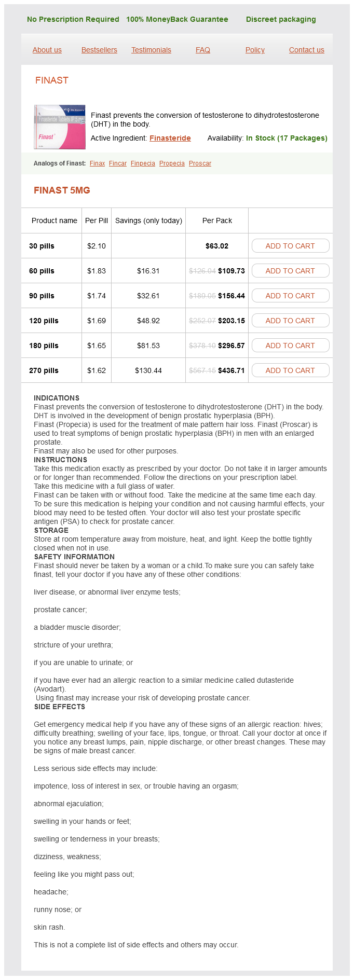Image resolution: width=354 pixels, height=980 pixels.
Task: Open the Propecia analog link
Action: point(172,163)
